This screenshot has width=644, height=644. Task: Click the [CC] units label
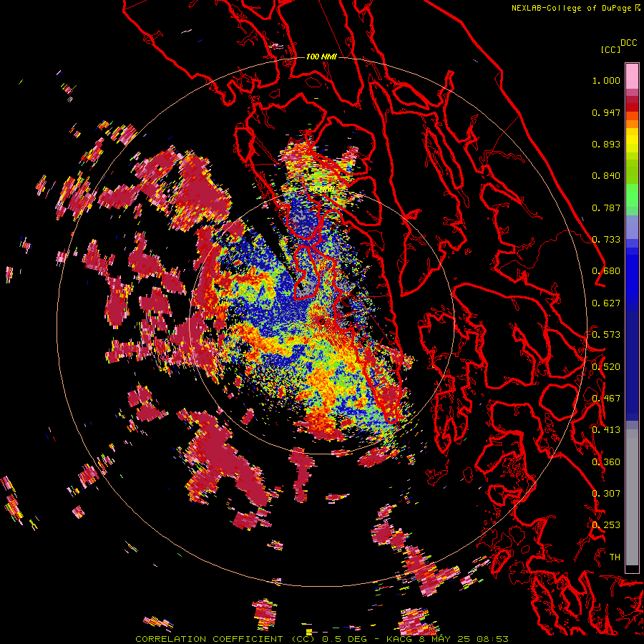(610, 49)
